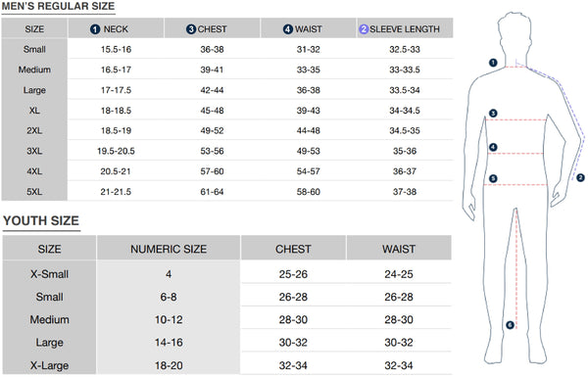Select the men's XL size row label

[34, 111]
